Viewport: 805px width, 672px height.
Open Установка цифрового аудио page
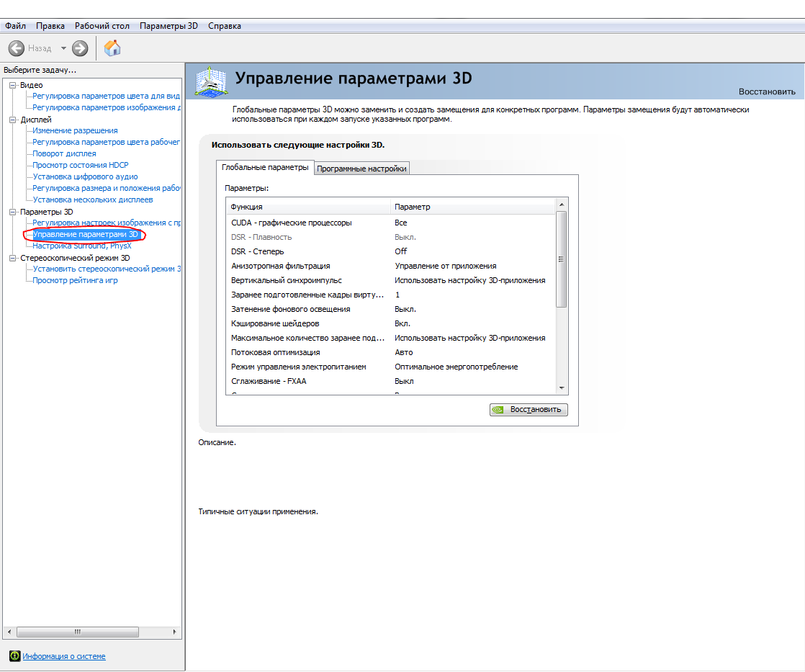coord(85,176)
